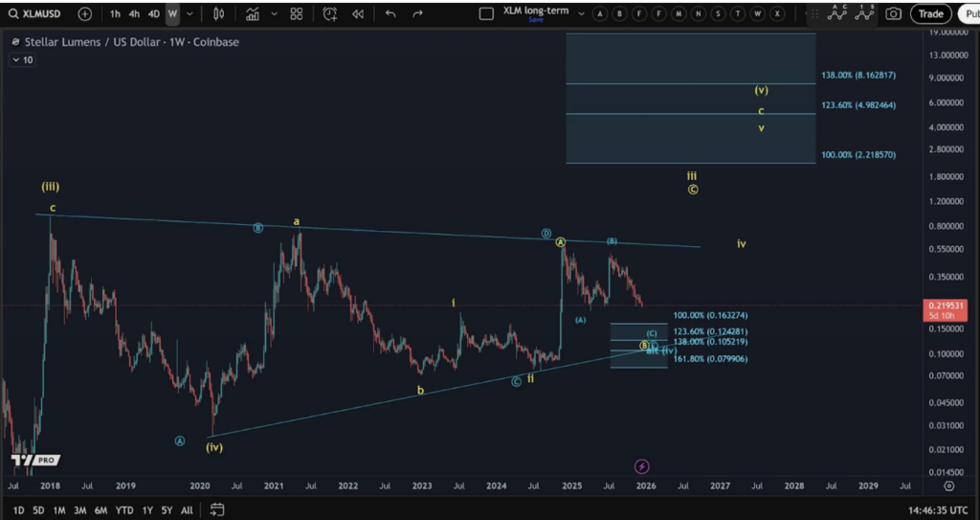Screen dimensions: 980x520
Task: Select the 100.00% (2.218570) Fibonacci label
Action: click(x=858, y=154)
